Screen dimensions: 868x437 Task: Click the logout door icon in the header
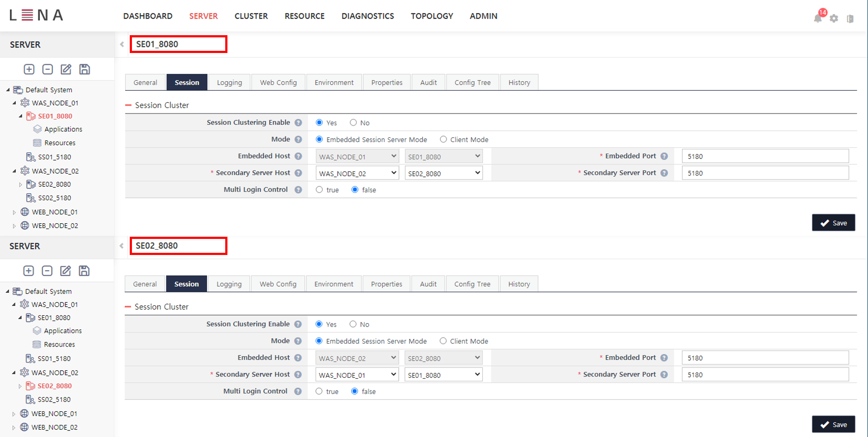[850, 19]
